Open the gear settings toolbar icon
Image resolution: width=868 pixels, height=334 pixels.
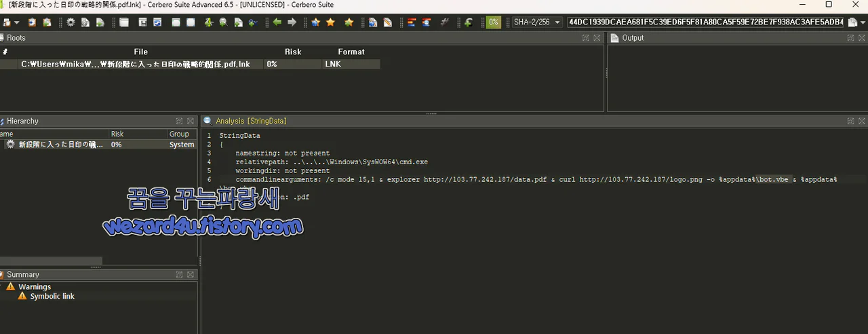[71, 22]
